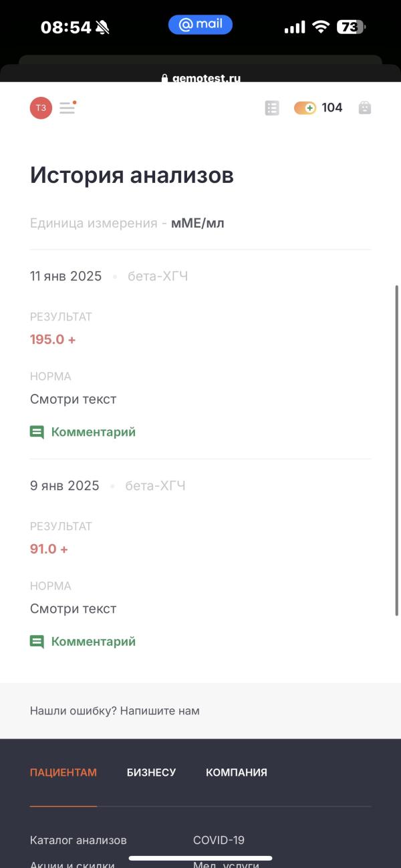This screenshot has height=868, width=401.
Task: Tap the Нашли ошибку? Напишите нам link
Action: point(115,711)
